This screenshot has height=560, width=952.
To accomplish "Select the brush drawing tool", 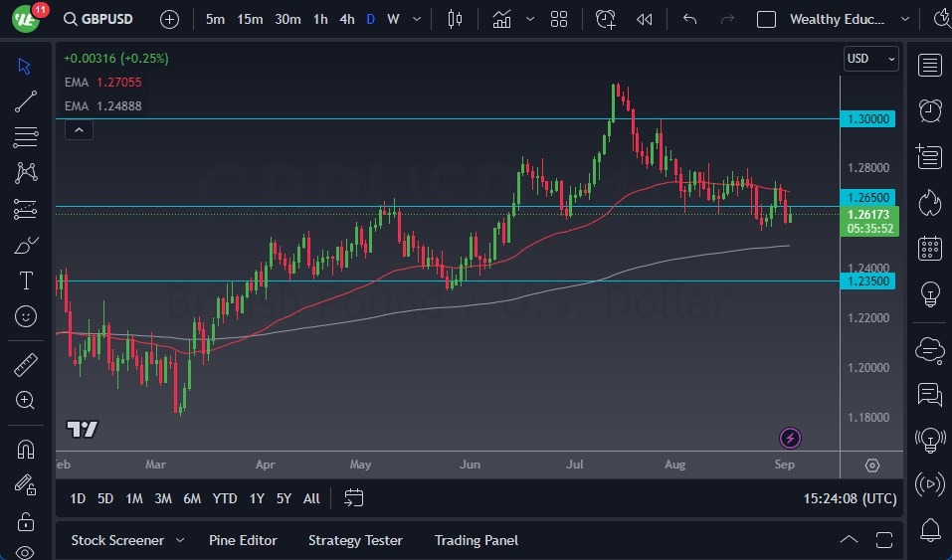I will coord(26,245).
